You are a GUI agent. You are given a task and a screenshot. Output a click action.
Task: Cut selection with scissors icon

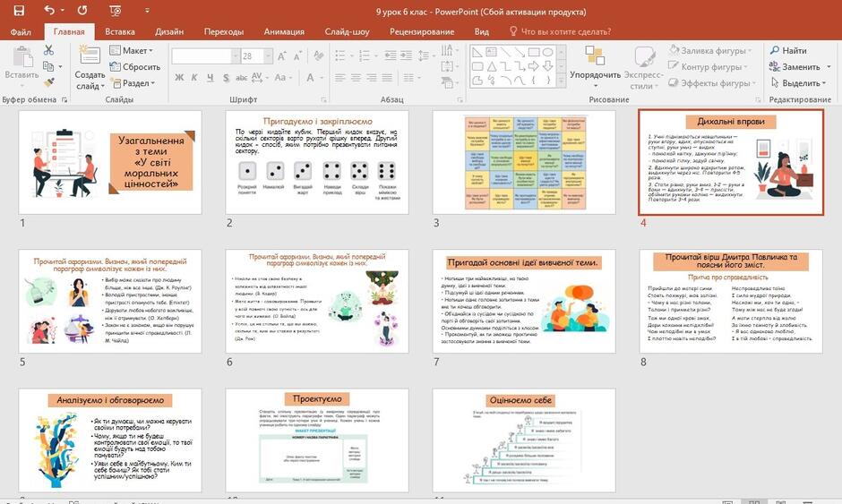click(x=49, y=50)
